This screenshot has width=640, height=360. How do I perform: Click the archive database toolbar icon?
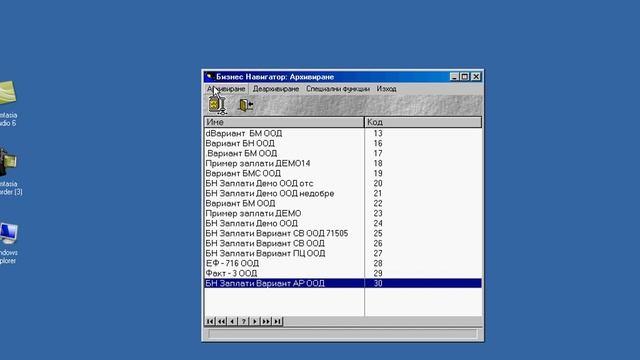(217, 105)
